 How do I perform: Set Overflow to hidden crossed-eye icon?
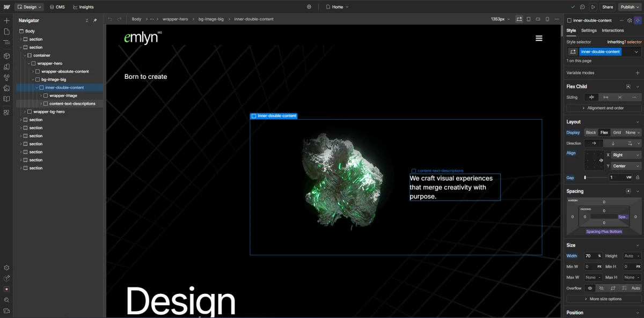(x=602, y=288)
